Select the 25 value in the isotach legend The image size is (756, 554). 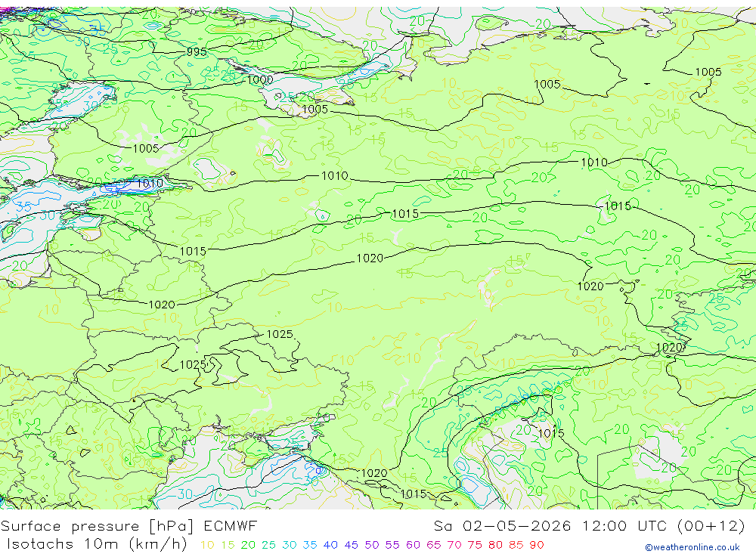pyautogui.click(x=268, y=546)
